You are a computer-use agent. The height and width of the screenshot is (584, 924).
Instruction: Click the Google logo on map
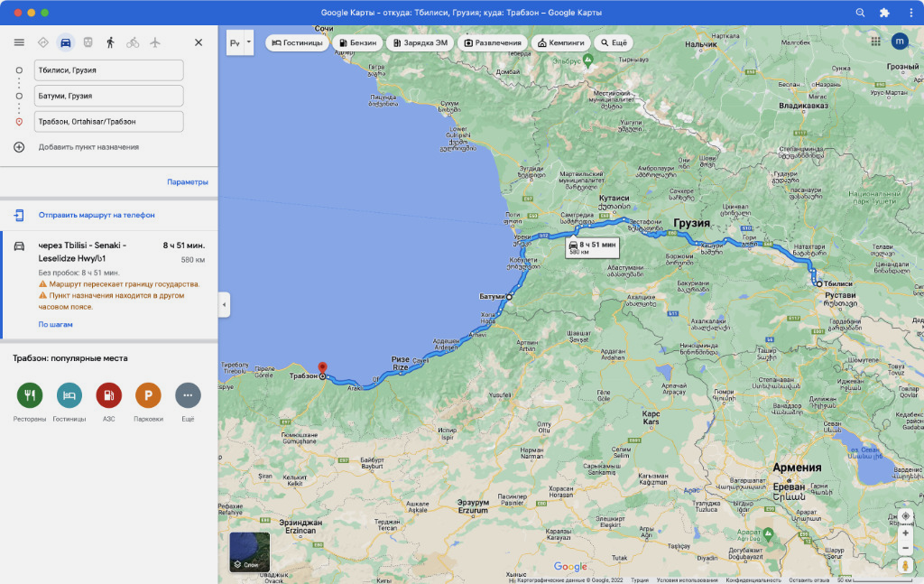click(570, 566)
